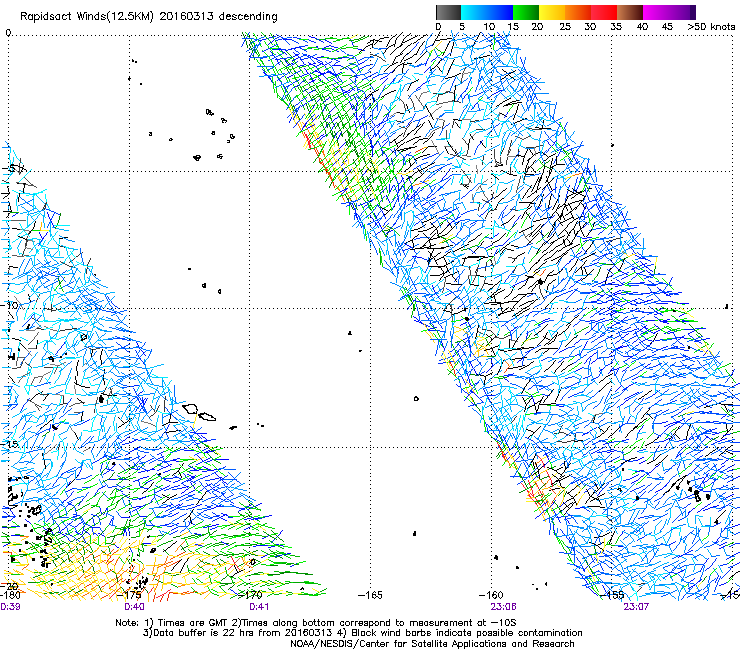Click the longitude label '-180'
This screenshot has height=650, width=740.
pyautogui.click(x=9, y=595)
